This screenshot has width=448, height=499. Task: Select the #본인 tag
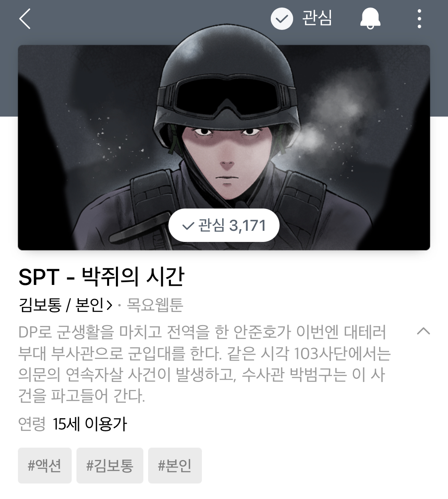(175, 466)
